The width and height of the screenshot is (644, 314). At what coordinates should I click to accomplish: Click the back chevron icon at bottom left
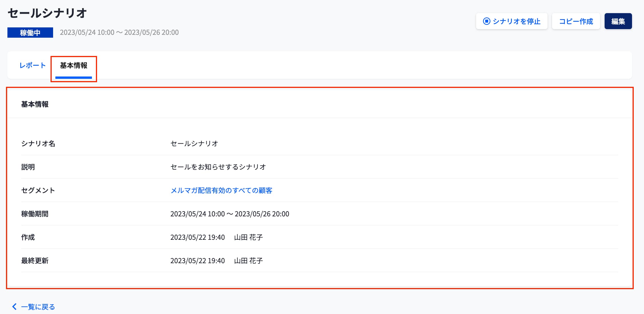14,307
